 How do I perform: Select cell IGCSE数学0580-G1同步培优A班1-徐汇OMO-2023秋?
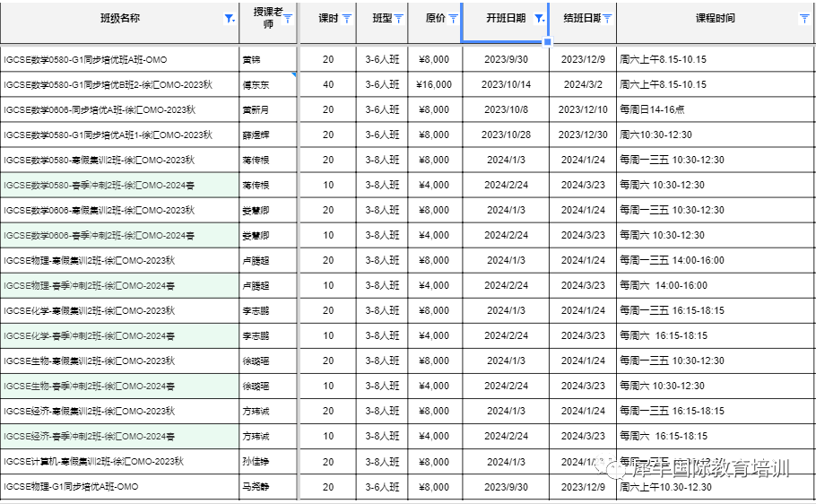pyautogui.click(x=119, y=135)
